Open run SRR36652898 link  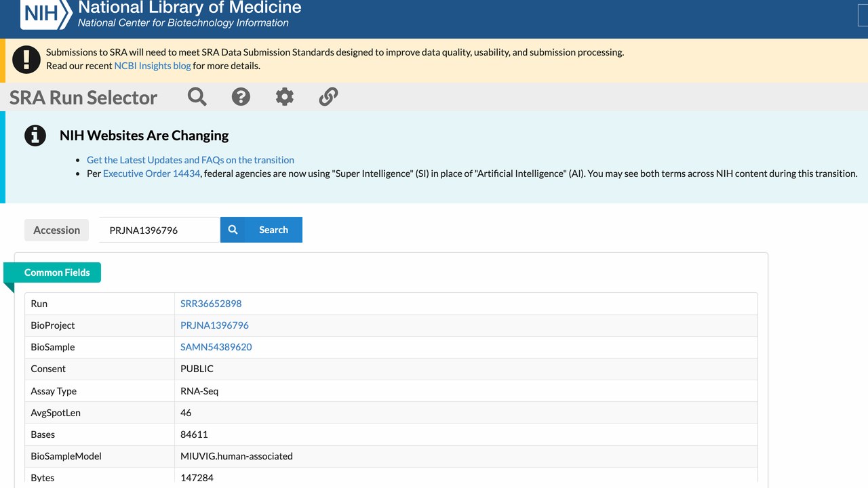point(211,304)
